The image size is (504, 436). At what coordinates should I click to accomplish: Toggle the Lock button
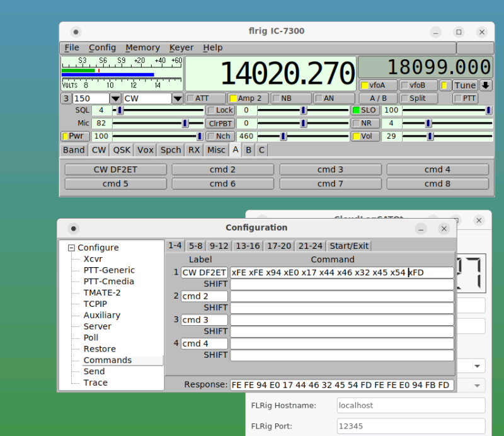tap(220, 110)
